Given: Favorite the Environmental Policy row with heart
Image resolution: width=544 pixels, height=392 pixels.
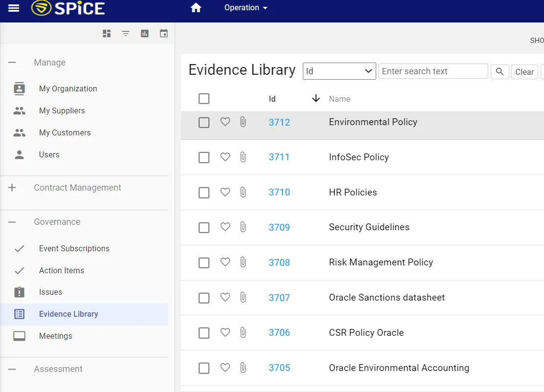Looking at the screenshot, I should (225, 122).
